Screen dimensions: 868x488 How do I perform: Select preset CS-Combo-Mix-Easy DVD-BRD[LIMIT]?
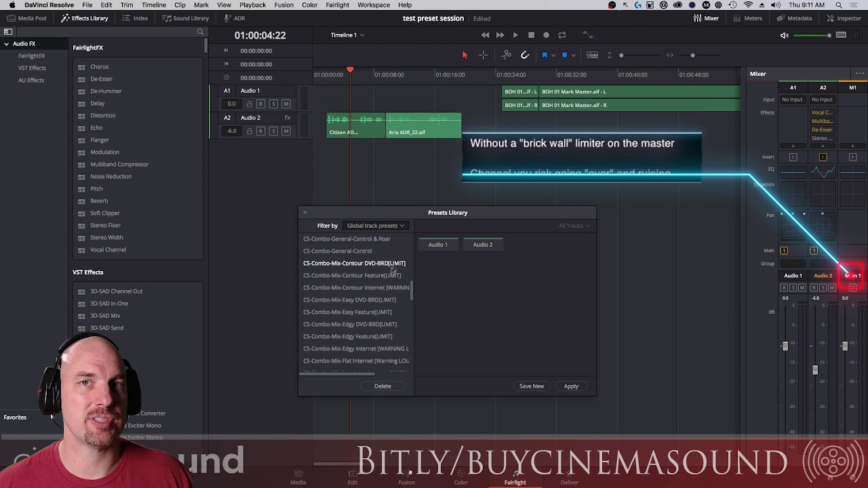coord(349,300)
